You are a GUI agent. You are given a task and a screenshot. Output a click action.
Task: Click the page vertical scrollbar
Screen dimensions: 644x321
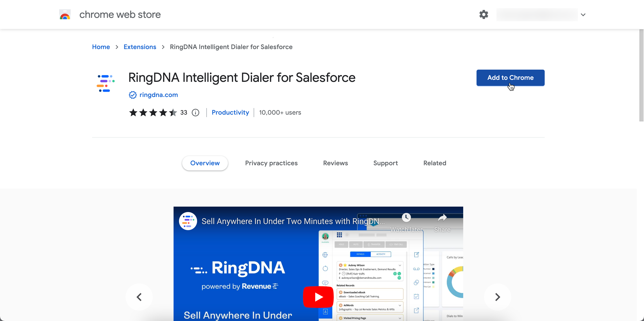point(641,75)
